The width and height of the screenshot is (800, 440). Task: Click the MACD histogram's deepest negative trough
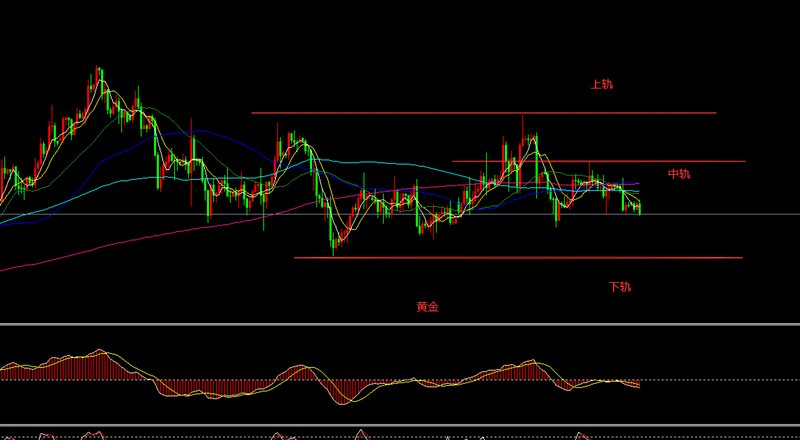tap(341, 392)
